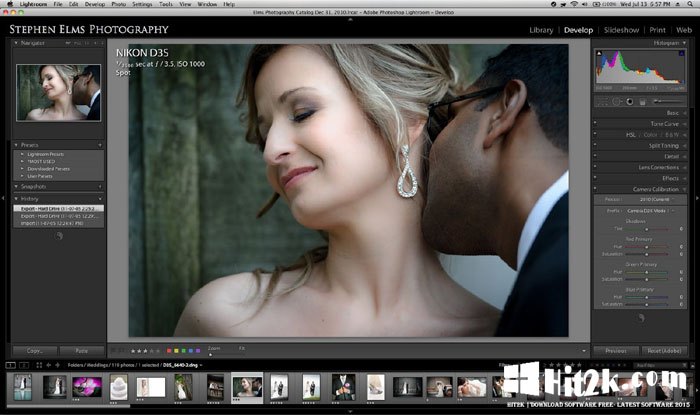Select the Color tab in HSL panel
This screenshot has width=700, height=415.
click(650, 134)
